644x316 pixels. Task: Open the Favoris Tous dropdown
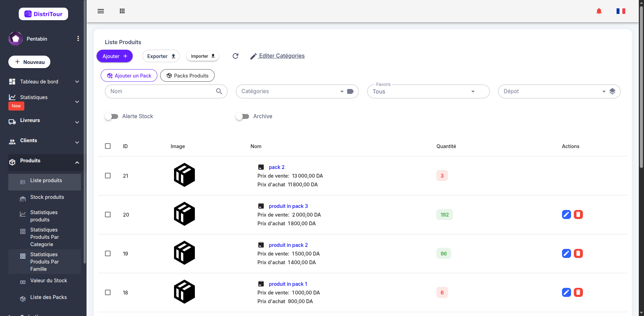(x=428, y=91)
